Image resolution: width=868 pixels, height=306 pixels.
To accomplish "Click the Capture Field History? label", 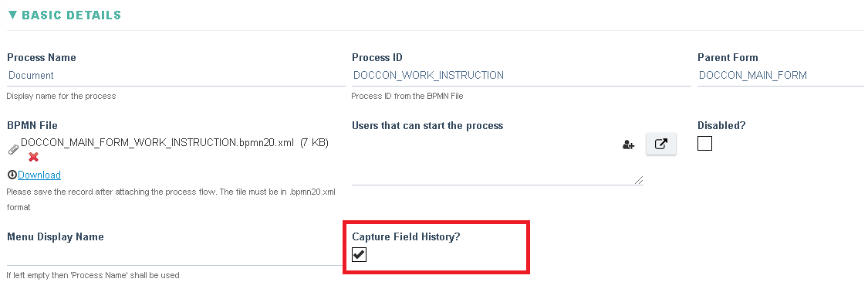I will pos(407,236).
